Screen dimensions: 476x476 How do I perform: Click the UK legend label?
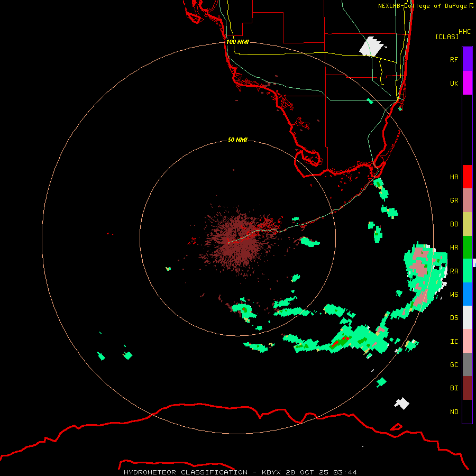454,83
